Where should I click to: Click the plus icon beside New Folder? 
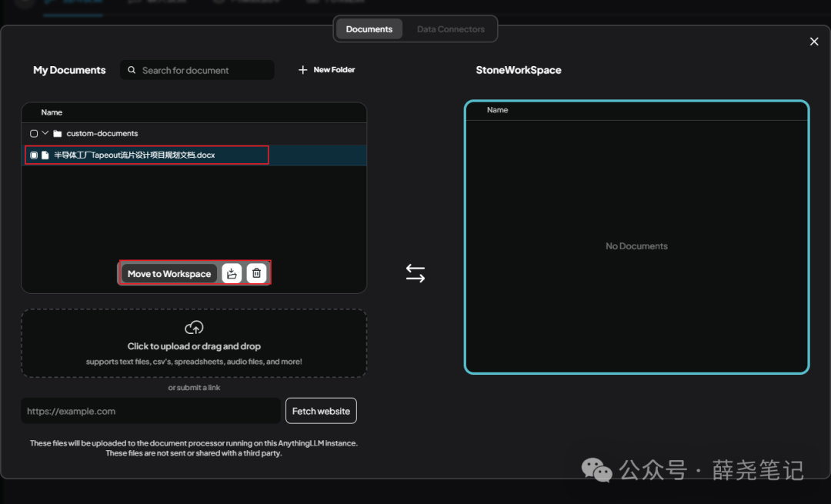pos(302,70)
